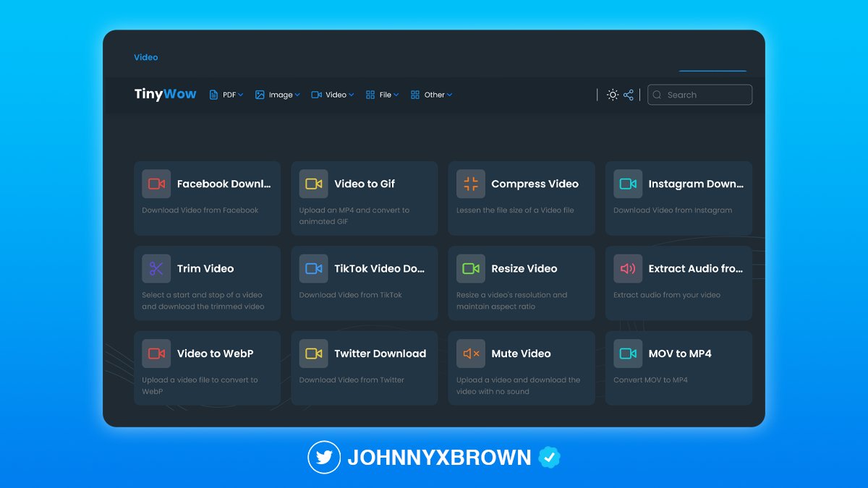The width and height of the screenshot is (868, 488).
Task: Select the Video to WebP tool
Action: coord(207,368)
